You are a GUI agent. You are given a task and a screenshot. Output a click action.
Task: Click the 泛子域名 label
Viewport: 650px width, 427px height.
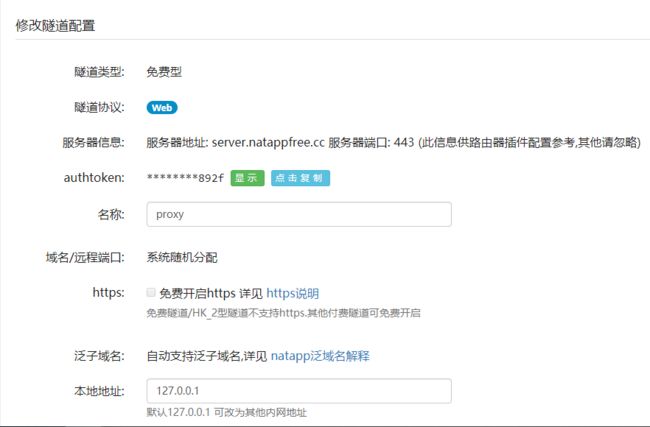[99, 356]
